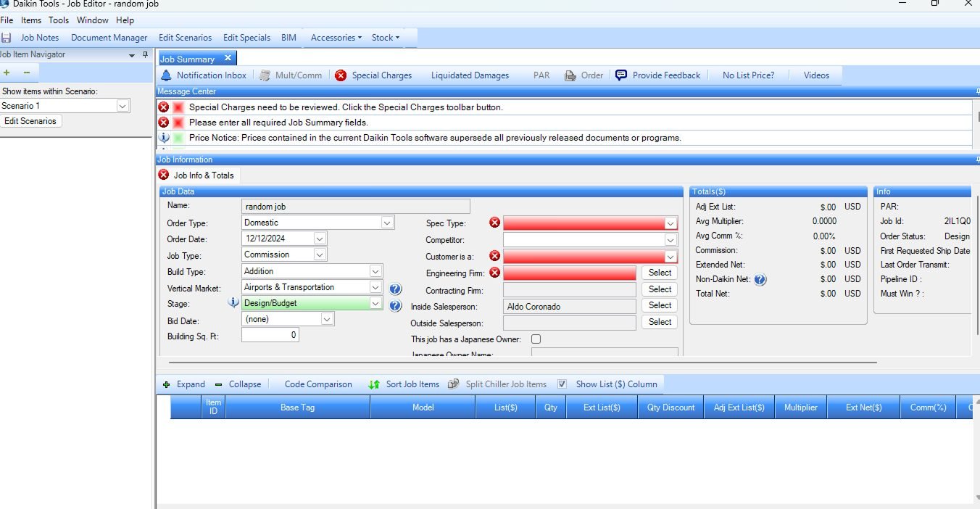
Task: Click the Save disk icon in toolbar
Action: pos(6,38)
